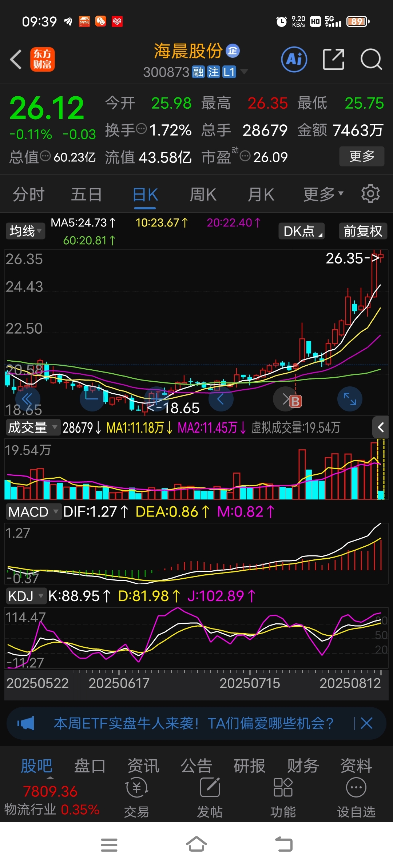The width and height of the screenshot is (393, 868).
Task: Tap the info icon beside 总值
Action: [45, 156]
